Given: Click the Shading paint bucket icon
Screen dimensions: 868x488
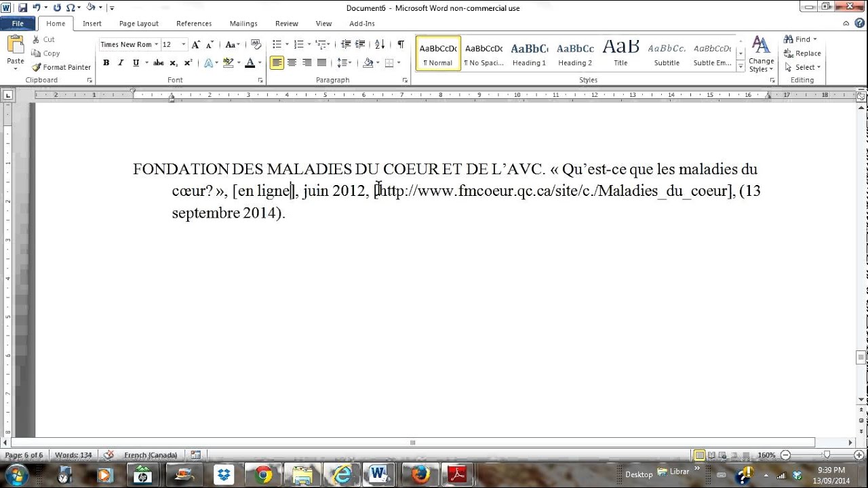Looking at the screenshot, I should coord(368,63).
